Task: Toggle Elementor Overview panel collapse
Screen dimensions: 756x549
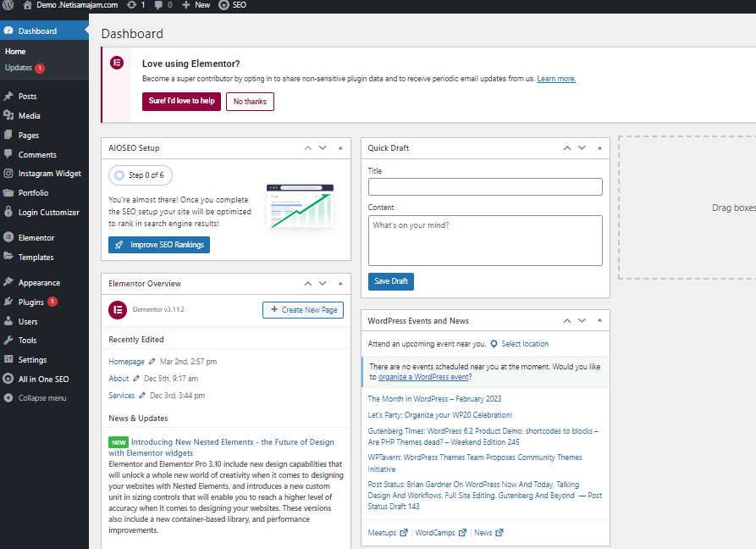Action: click(340, 284)
